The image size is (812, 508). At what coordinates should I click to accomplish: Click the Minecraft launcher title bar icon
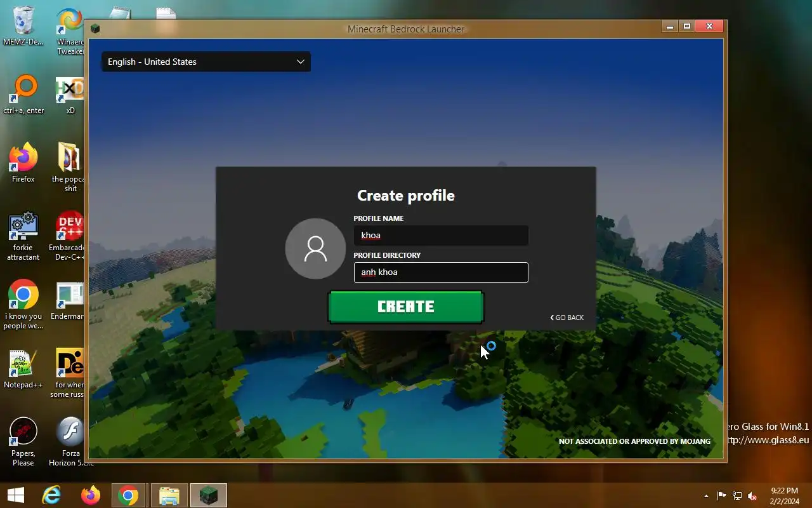[x=95, y=29]
